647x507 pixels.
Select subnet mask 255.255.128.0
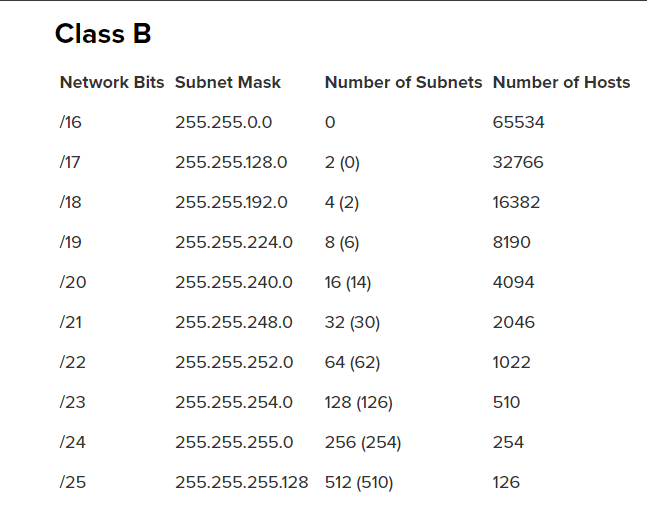pos(231,163)
